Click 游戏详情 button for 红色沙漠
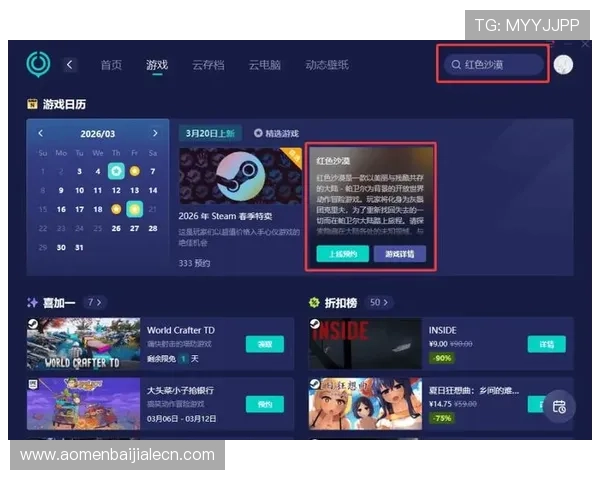The image size is (600, 480). (x=399, y=254)
